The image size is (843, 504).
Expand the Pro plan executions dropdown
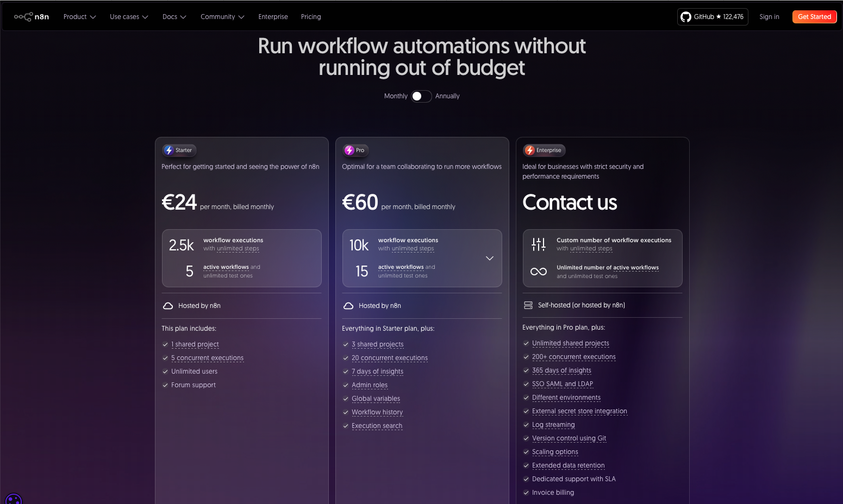pos(490,258)
